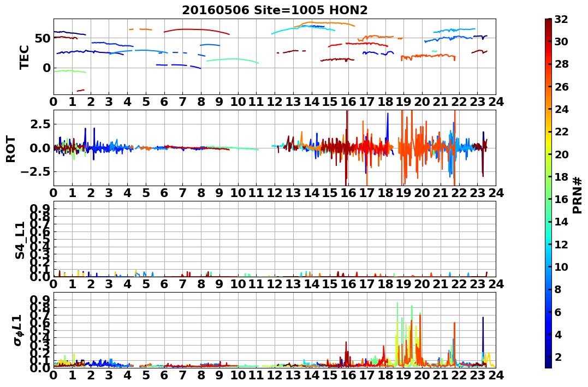Click colorbar tick label 30
Viewport: 588px width, 387px height.
tap(561, 41)
